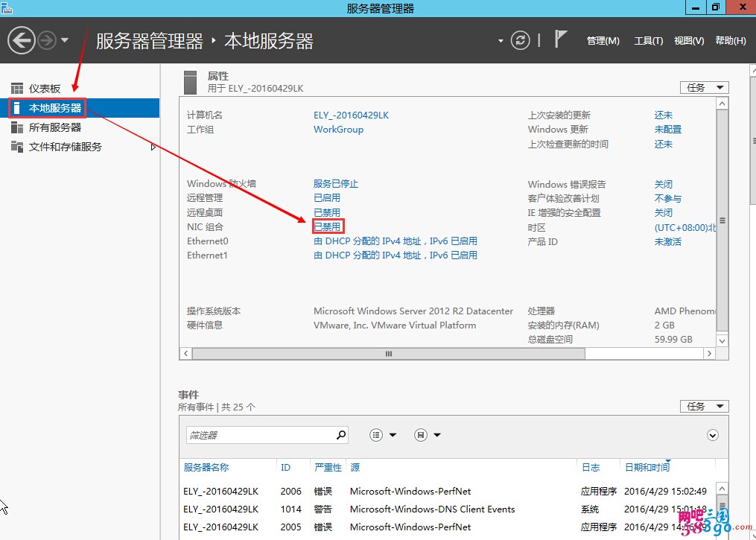Click the 产品 ID value 未激活
756x540 pixels.
point(668,241)
